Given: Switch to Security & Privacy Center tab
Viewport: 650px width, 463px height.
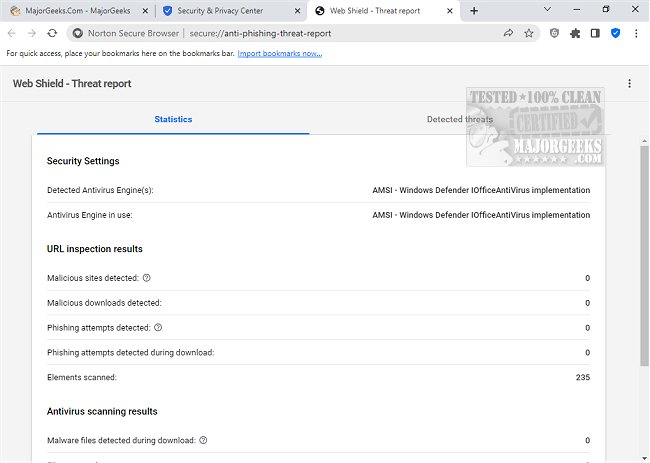Looking at the screenshot, I should click(x=232, y=11).
